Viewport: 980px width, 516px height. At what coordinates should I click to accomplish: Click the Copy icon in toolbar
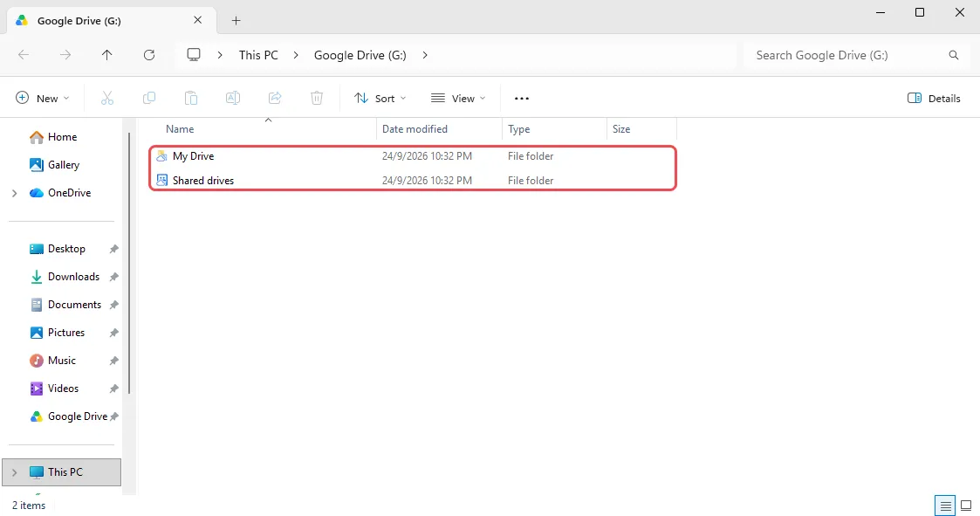[x=148, y=98]
